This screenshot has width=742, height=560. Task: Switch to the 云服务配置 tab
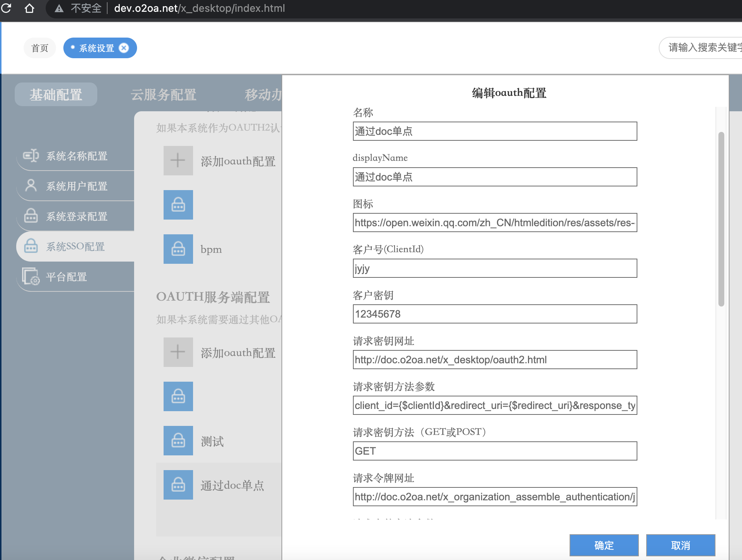click(163, 95)
